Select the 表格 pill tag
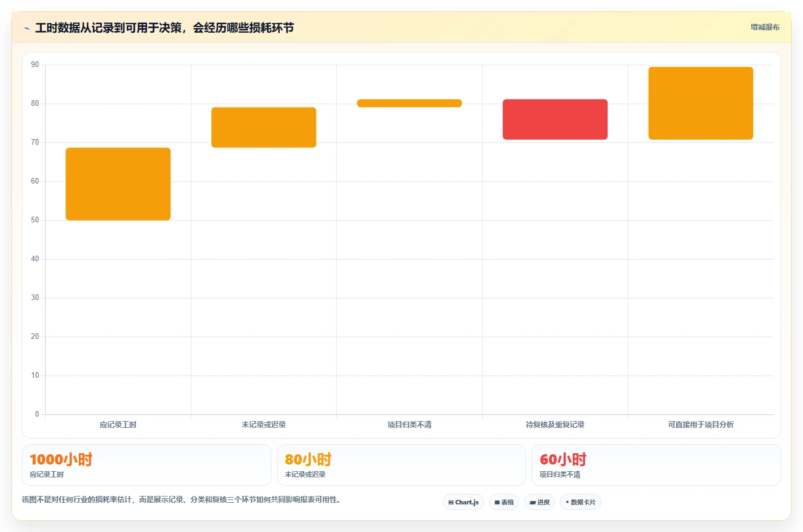803x532 pixels. [504, 502]
